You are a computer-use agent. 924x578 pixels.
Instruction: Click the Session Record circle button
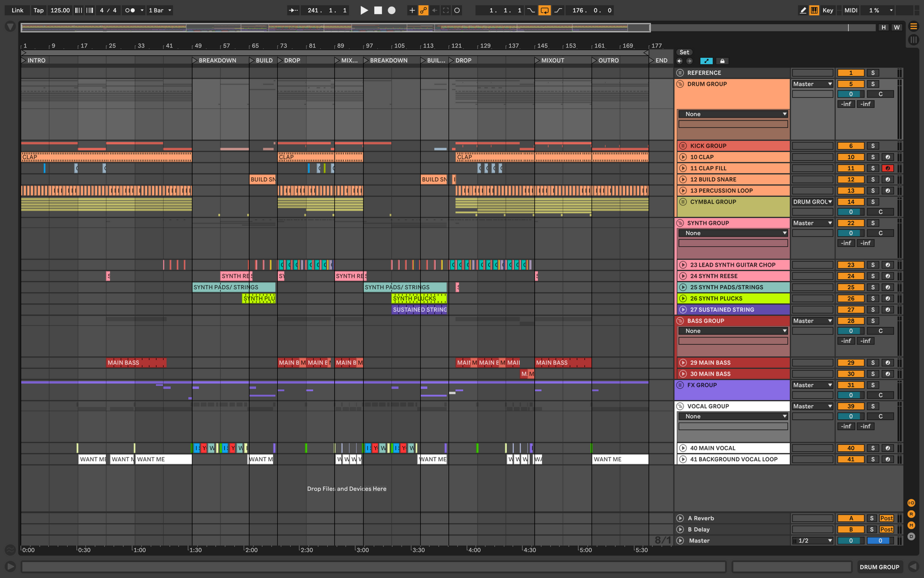457,10
